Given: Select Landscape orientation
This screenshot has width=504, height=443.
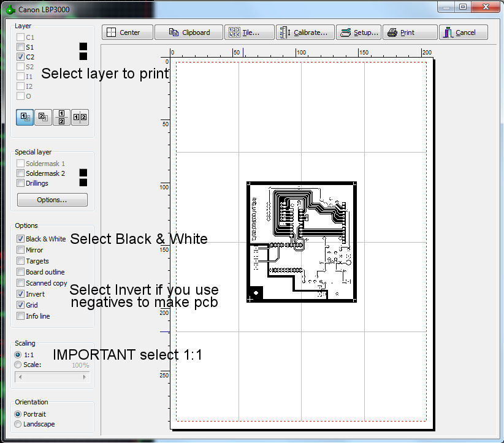Looking at the screenshot, I should click(18, 424).
